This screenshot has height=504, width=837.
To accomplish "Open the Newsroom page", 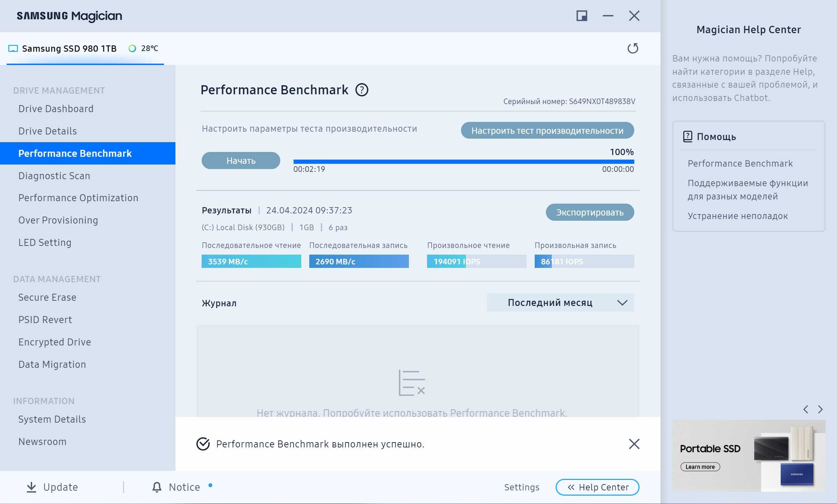I will coord(42,442).
